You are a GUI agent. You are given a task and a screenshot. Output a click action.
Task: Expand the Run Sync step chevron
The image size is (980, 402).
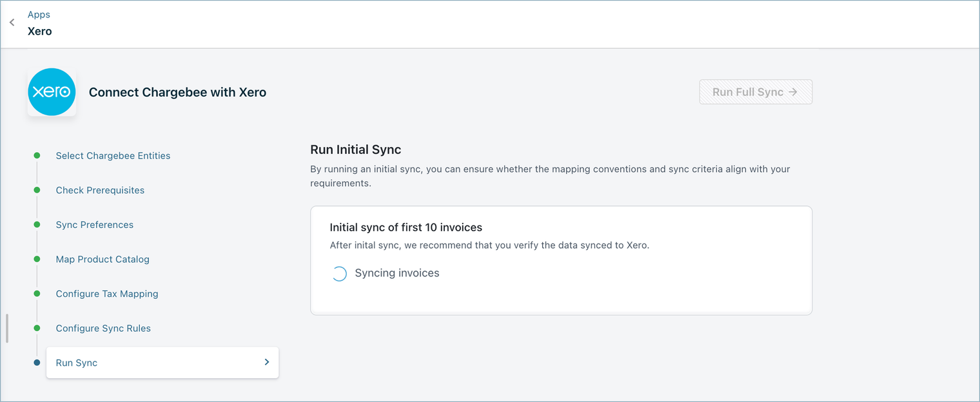266,363
